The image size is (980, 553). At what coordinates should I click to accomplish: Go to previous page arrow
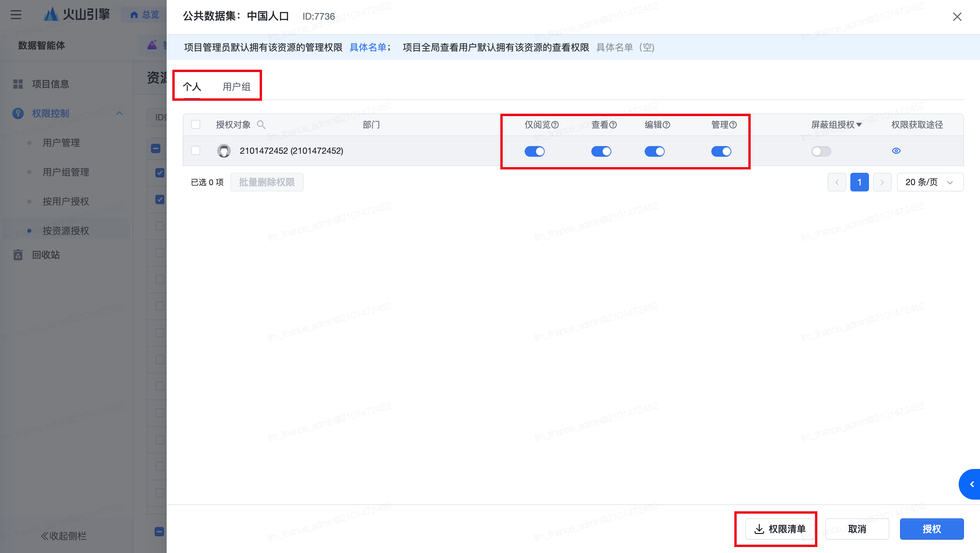click(x=837, y=182)
